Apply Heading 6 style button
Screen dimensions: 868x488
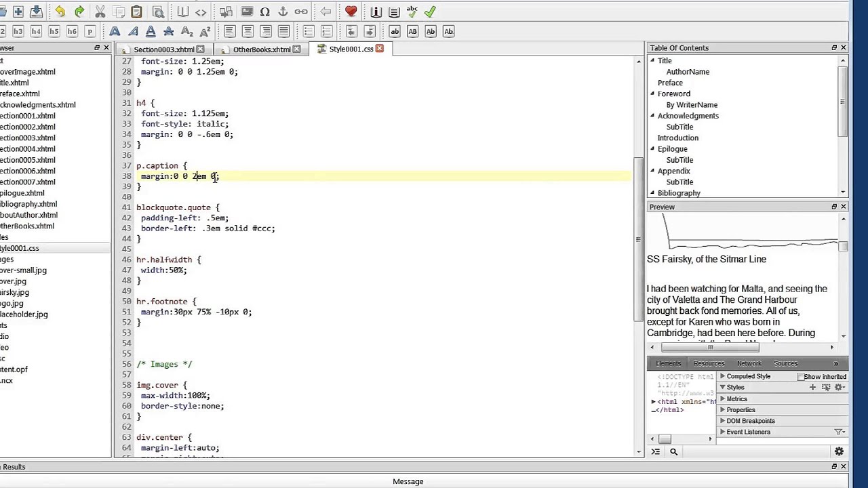click(72, 31)
